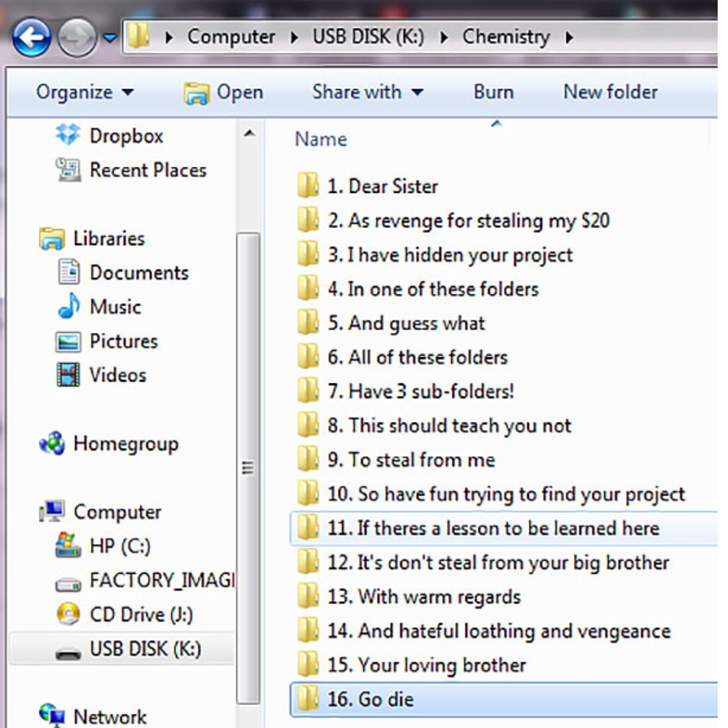Open the Music library

[x=115, y=307]
